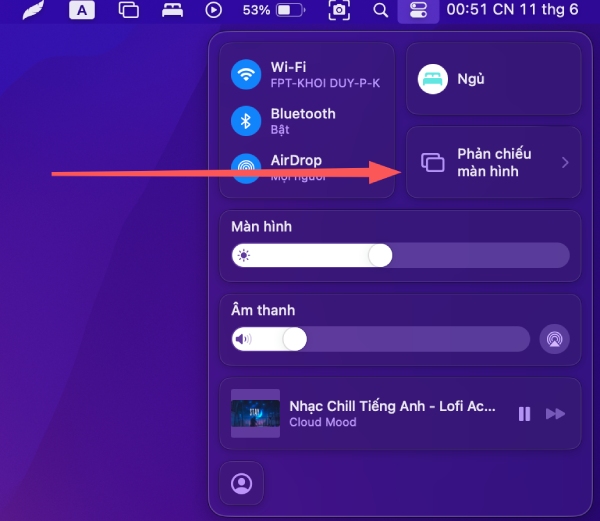Click the Now Playing album thumbnail
Viewport: 600px width, 521px height.
coord(255,413)
